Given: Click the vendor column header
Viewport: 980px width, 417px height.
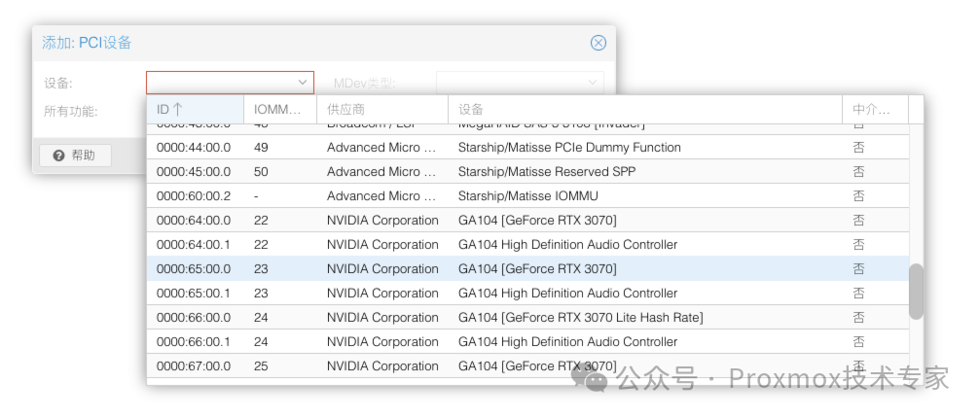Looking at the screenshot, I should [381, 110].
